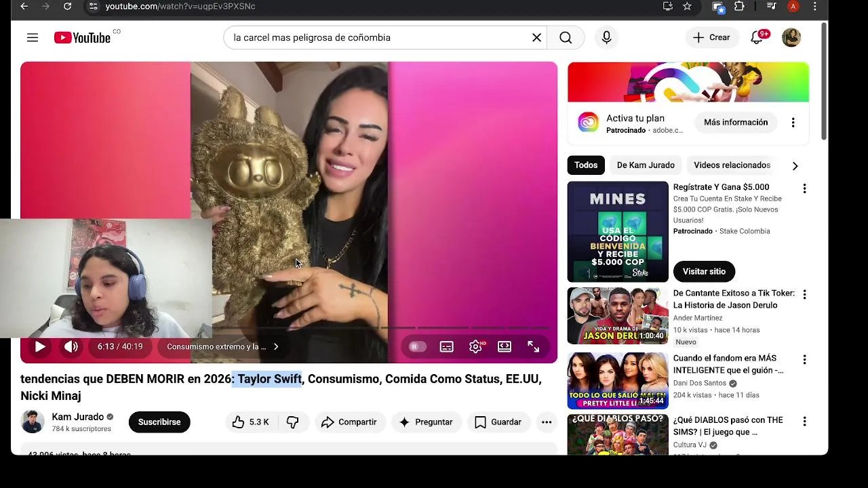Open the Kam Jurado channel name
The height and width of the screenshot is (488, 868).
click(77, 417)
